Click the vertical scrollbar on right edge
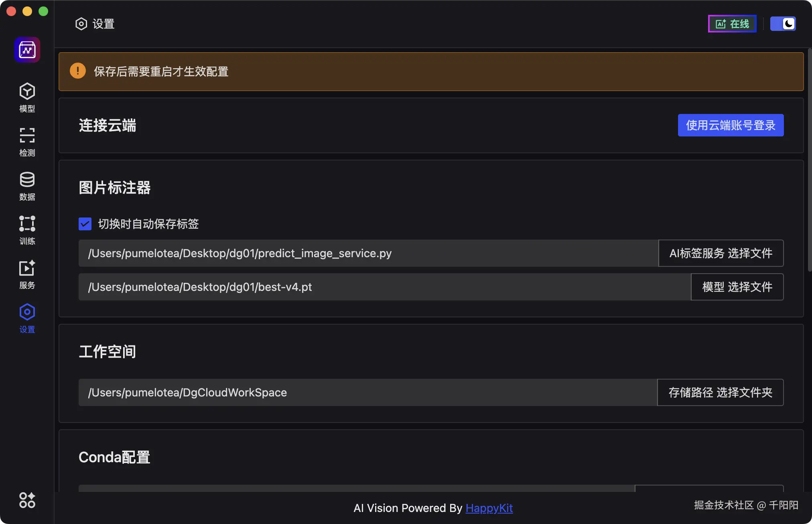Screen dimensions: 812x524 pyautogui.click(x=809, y=160)
